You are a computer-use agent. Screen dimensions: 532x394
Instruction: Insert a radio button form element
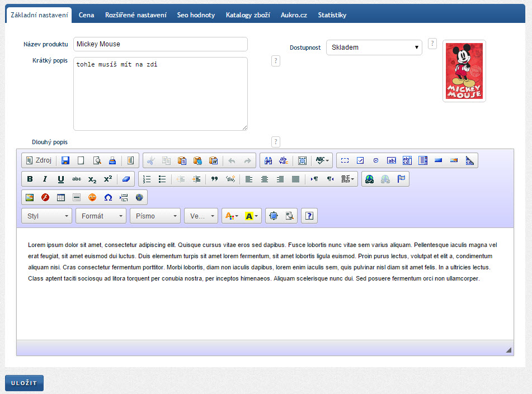tap(376, 161)
